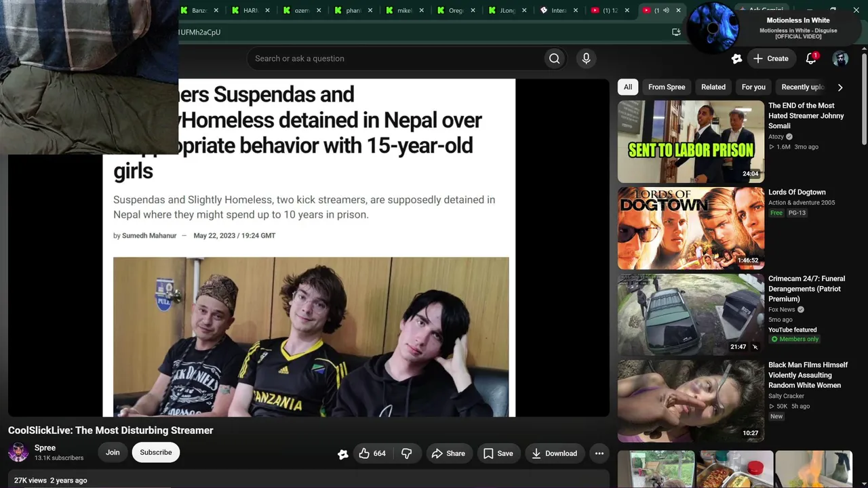Open the Lords of Dogtown movie thumbnail
Image resolution: width=868 pixels, height=488 pixels.
(x=690, y=228)
